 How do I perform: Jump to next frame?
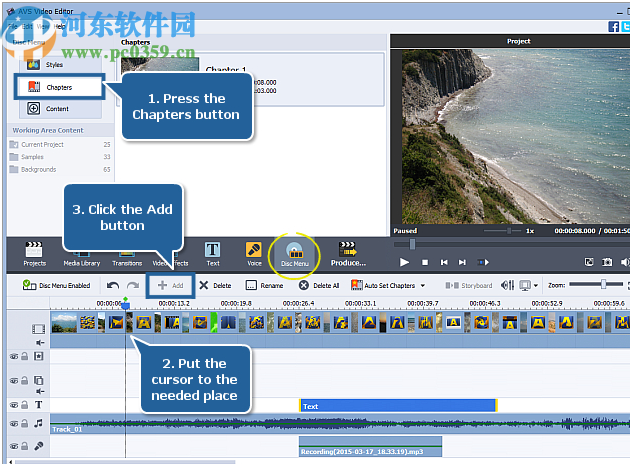pyautogui.click(x=462, y=262)
